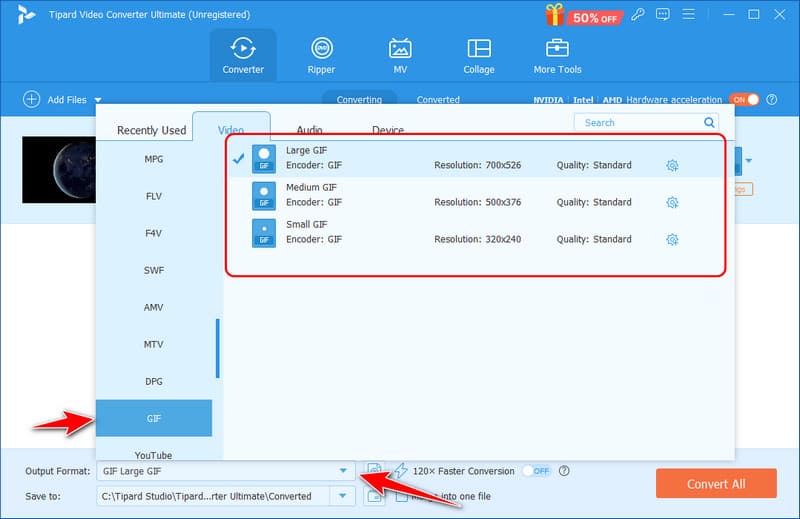Toggle hardware acceleration switch
The width and height of the screenshot is (800, 519).
coord(744,100)
